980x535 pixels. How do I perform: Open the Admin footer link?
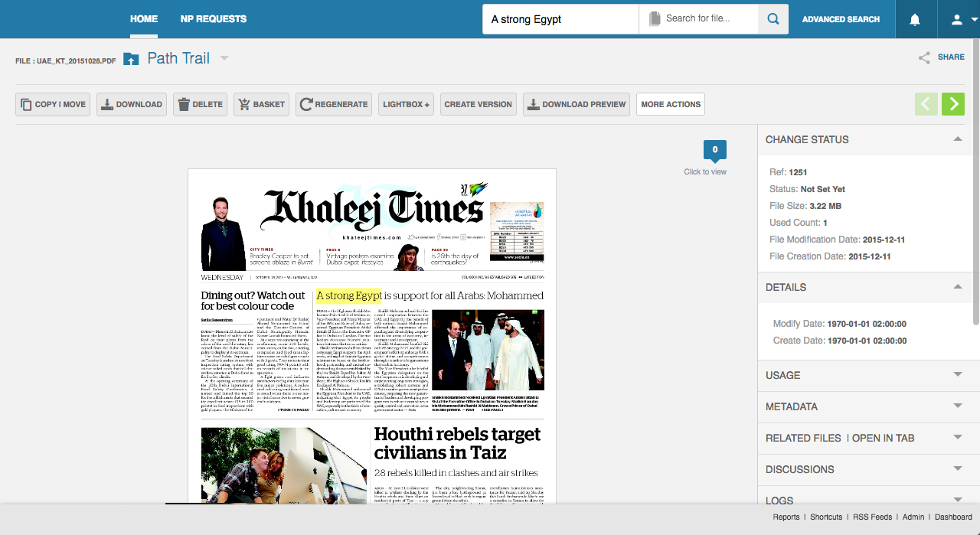point(913,517)
